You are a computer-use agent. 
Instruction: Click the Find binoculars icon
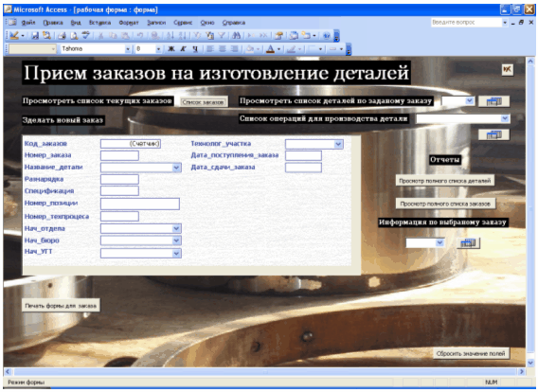[x=236, y=35]
